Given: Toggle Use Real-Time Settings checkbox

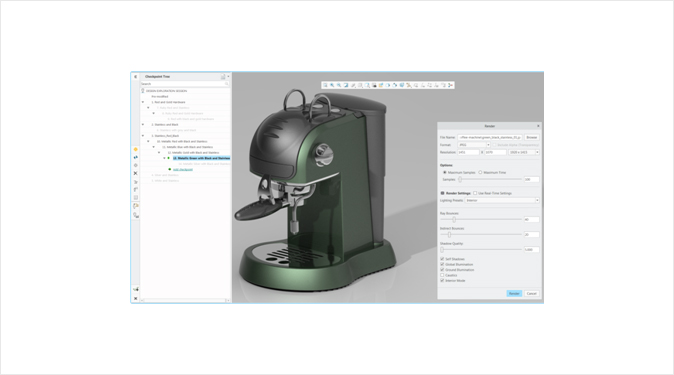Looking at the screenshot, I should [x=475, y=193].
